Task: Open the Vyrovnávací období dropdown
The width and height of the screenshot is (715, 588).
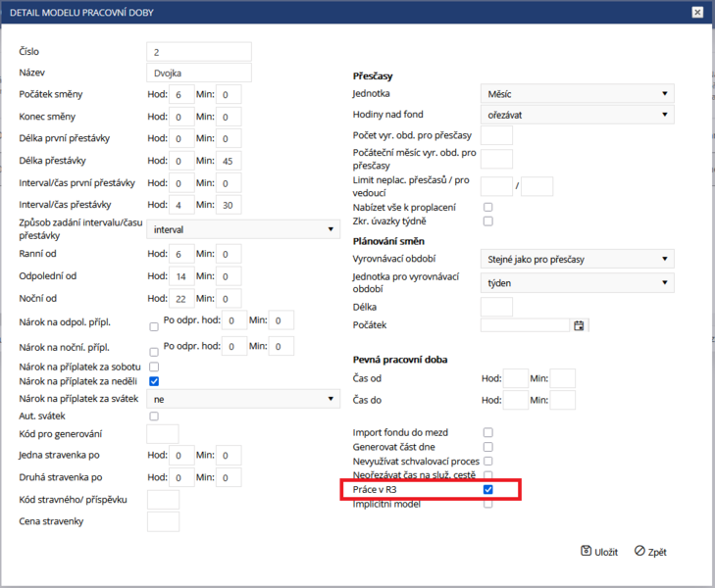Action: click(x=578, y=259)
